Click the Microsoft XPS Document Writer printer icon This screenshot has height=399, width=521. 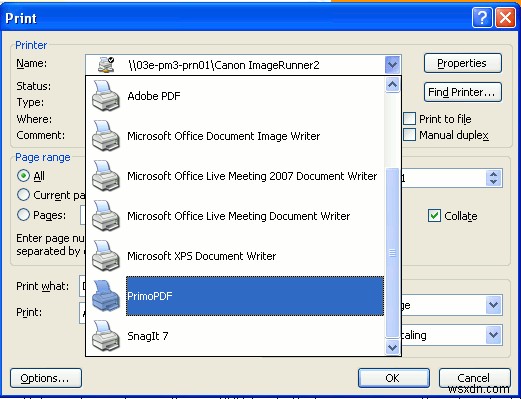(x=105, y=256)
